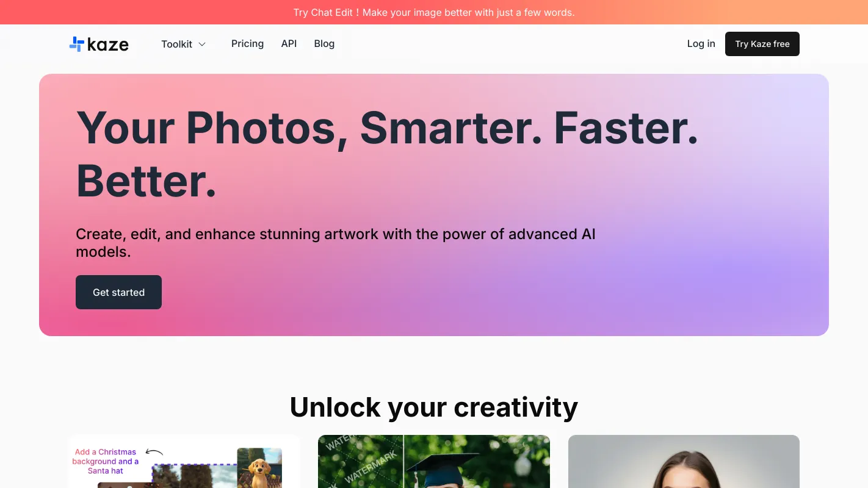Open the Try Chat Edit banner
This screenshot has height=488, width=868.
click(x=434, y=12)
